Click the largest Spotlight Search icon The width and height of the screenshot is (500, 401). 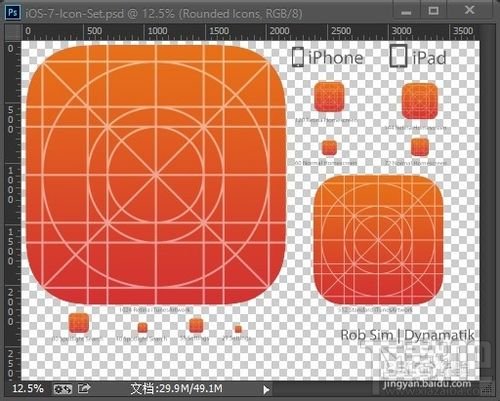[x=79, y=323]
